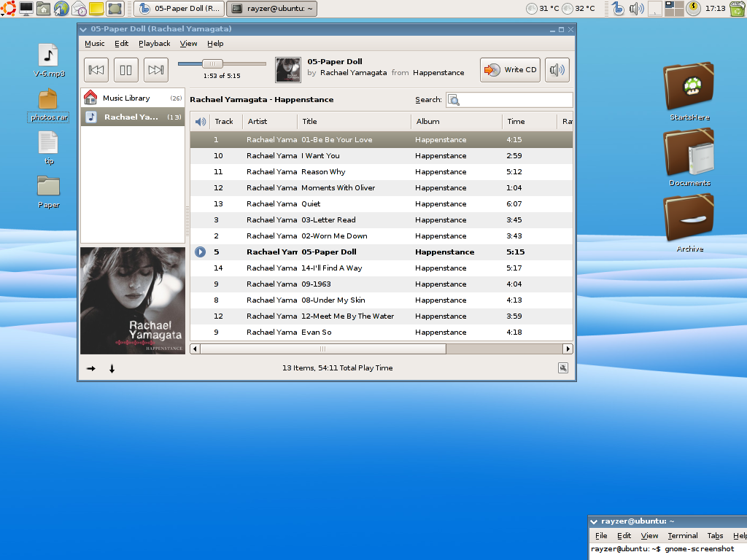747x560 pixels.
Task: Select the song Quiet
Action: coord(381,204)
